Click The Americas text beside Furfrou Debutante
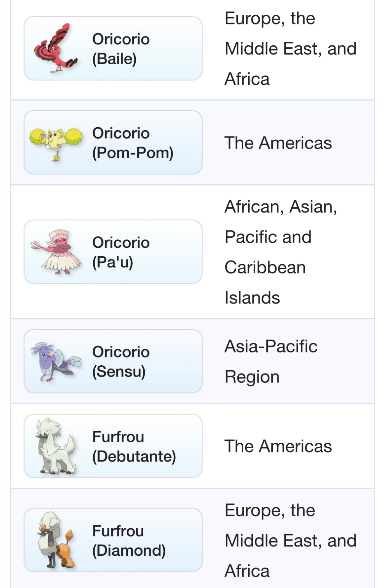 [278, 446]
